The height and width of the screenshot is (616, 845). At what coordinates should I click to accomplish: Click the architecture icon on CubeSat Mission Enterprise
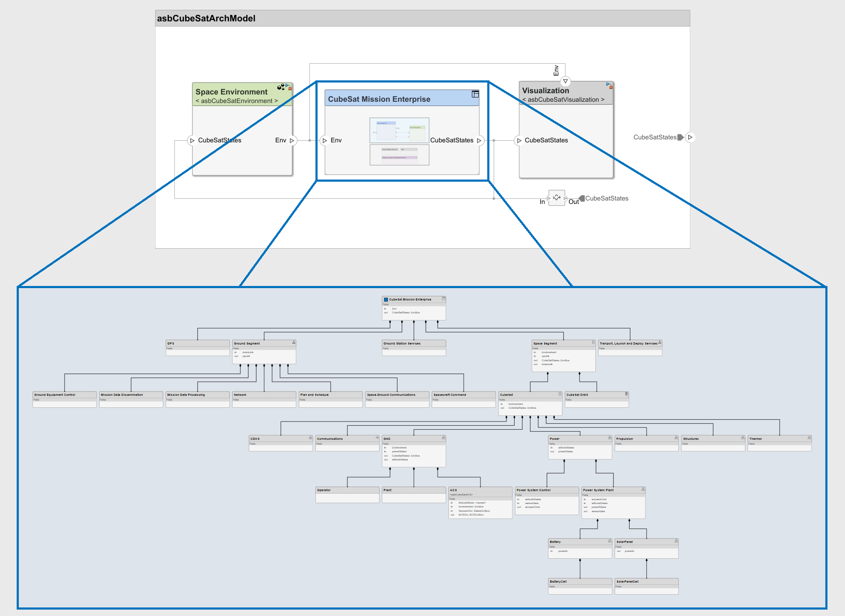pos(475,94)
